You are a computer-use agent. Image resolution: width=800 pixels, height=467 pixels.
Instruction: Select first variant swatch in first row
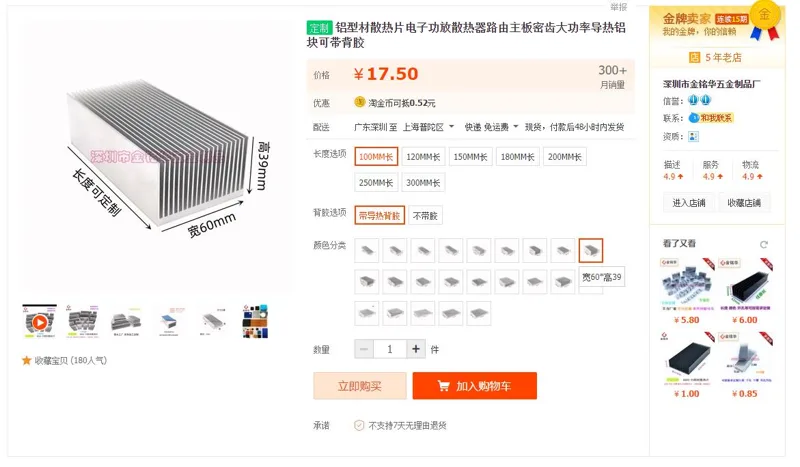367,251
